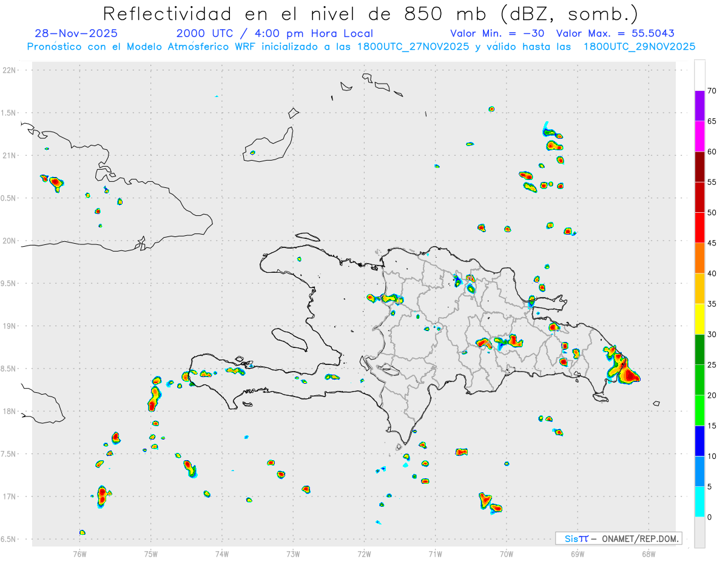Click the "Valor Max. = 55.5043" text

tap(615, 33)
